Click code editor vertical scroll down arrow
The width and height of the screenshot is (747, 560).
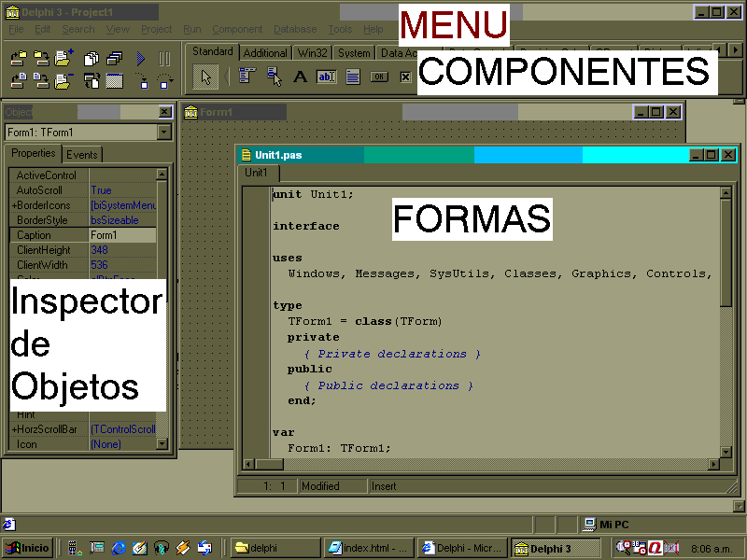click(726, 452)
